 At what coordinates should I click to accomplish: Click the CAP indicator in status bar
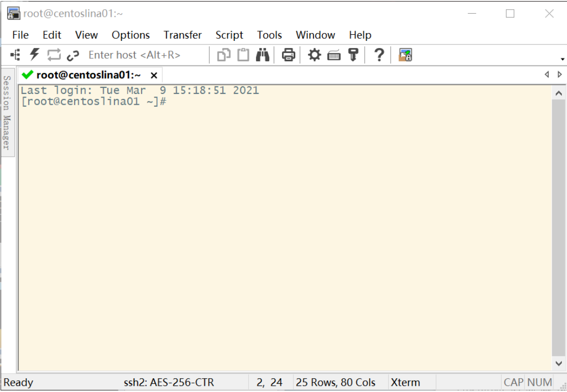pos(513,382)
